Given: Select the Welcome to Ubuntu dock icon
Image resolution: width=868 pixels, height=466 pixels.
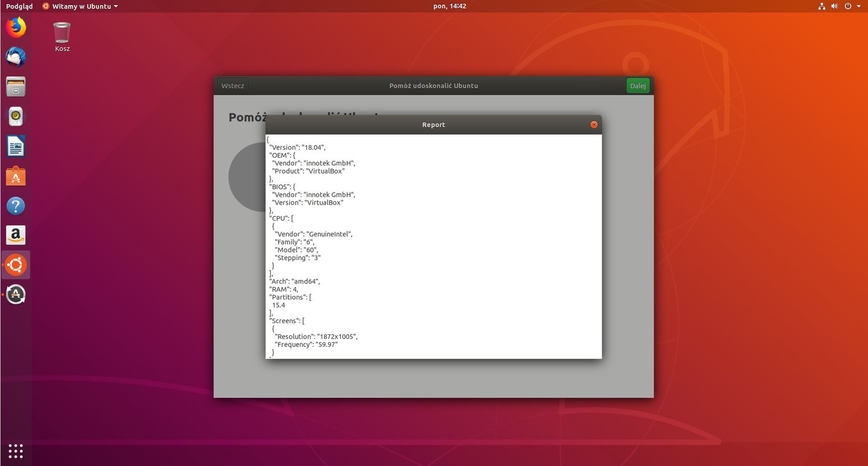Looking at the screenshot, I should 16,265.
